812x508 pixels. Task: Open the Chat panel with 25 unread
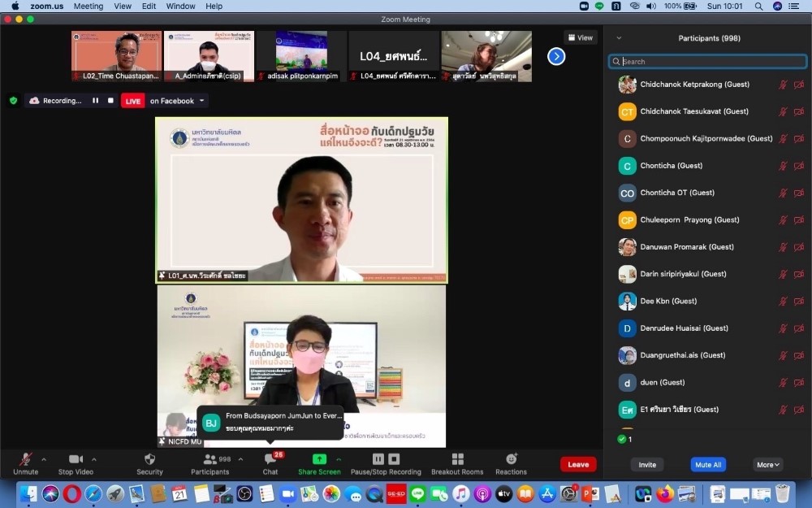(270, 460)
